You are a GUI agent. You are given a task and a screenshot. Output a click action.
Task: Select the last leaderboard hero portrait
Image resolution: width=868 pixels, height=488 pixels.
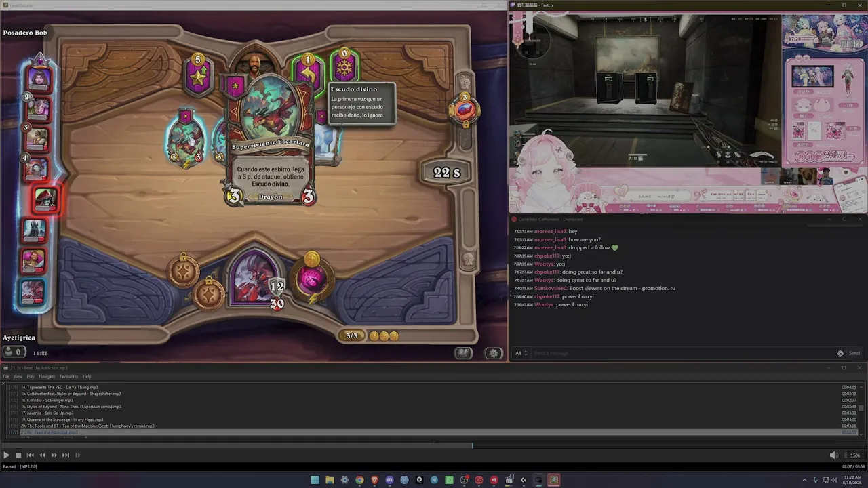click(x=33, y=291)
